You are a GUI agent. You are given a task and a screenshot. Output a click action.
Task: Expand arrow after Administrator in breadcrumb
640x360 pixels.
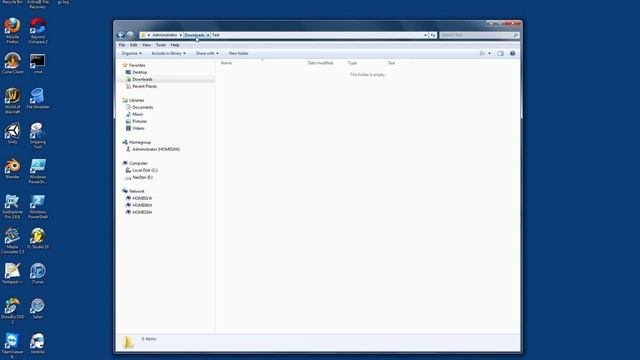click(180, 35)
